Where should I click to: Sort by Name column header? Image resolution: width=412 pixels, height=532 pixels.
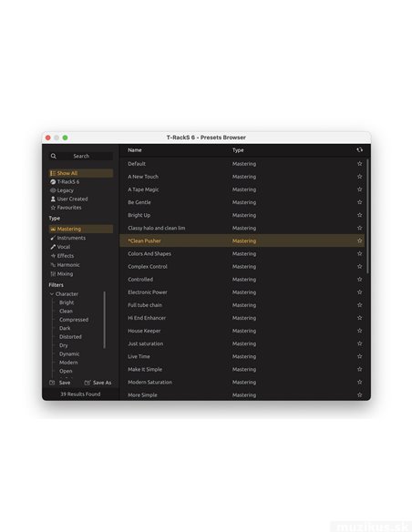[135, 150]
